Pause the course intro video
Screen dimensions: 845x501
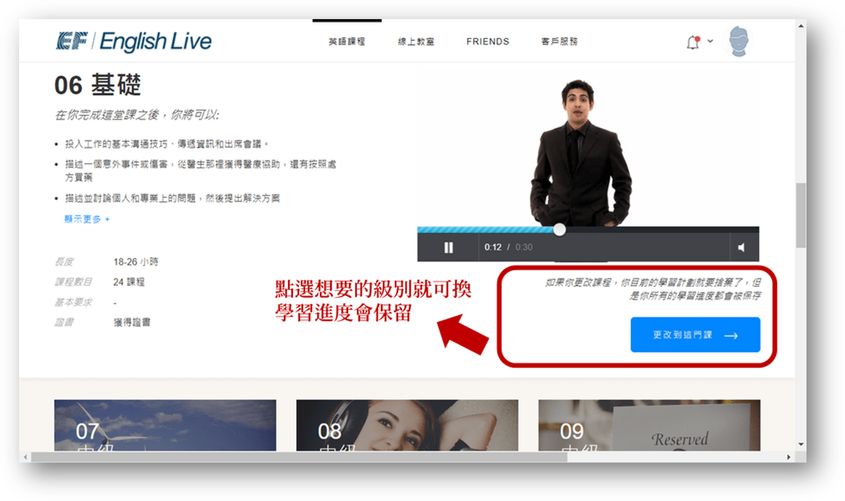[x=448, y=247]
